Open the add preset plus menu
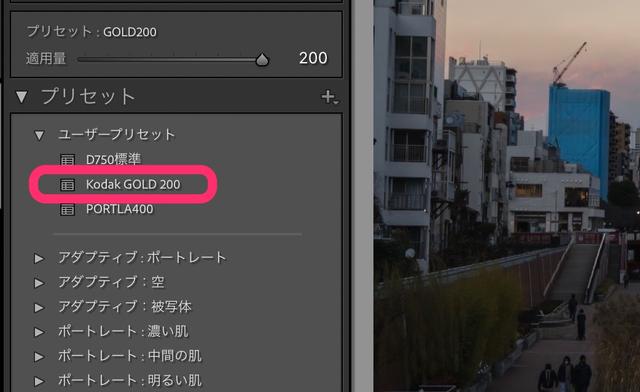Viewport: 640px width, 392px height. pos(329,97)
